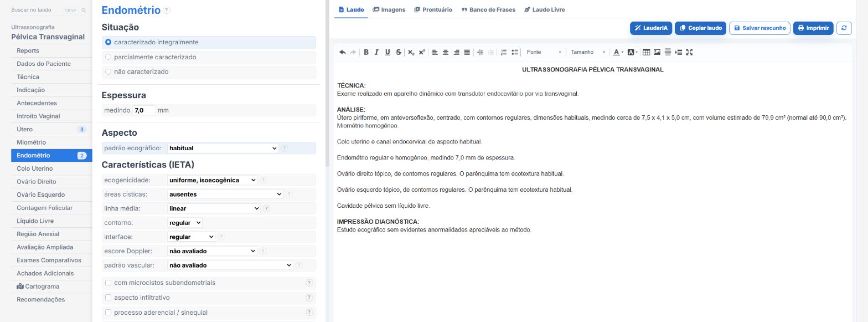Open help icon for aspecto infiltrativo

click(309, 298)
